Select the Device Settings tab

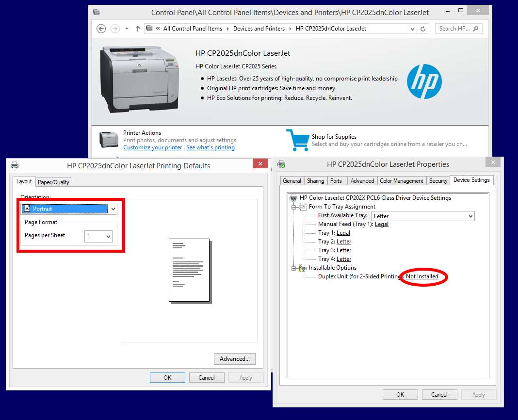tap(471, 180)
